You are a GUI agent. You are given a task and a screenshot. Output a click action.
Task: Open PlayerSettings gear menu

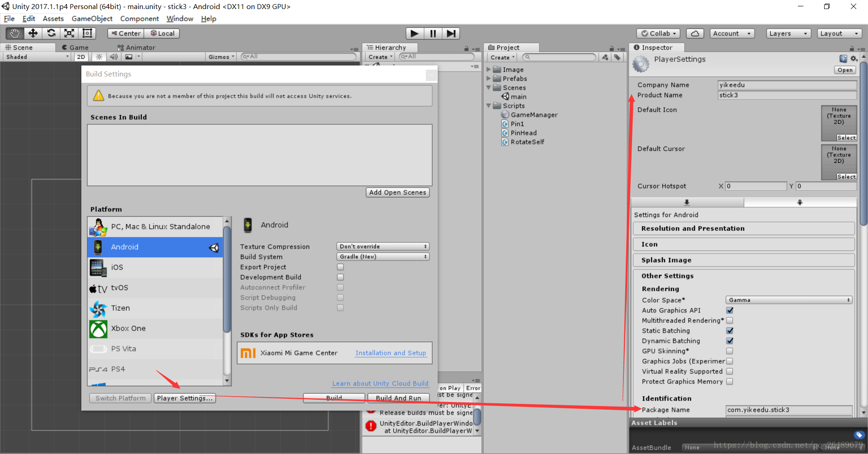(x=854, y=59)
